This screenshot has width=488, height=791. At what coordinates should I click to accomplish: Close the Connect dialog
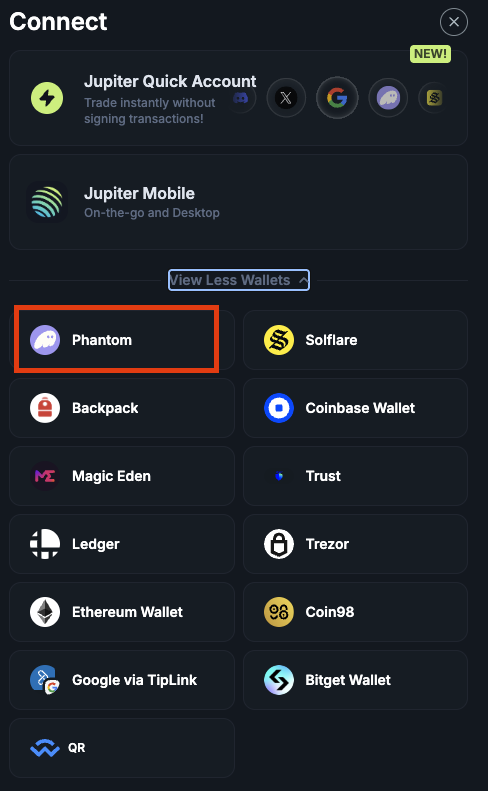click(x=454, y=22)
